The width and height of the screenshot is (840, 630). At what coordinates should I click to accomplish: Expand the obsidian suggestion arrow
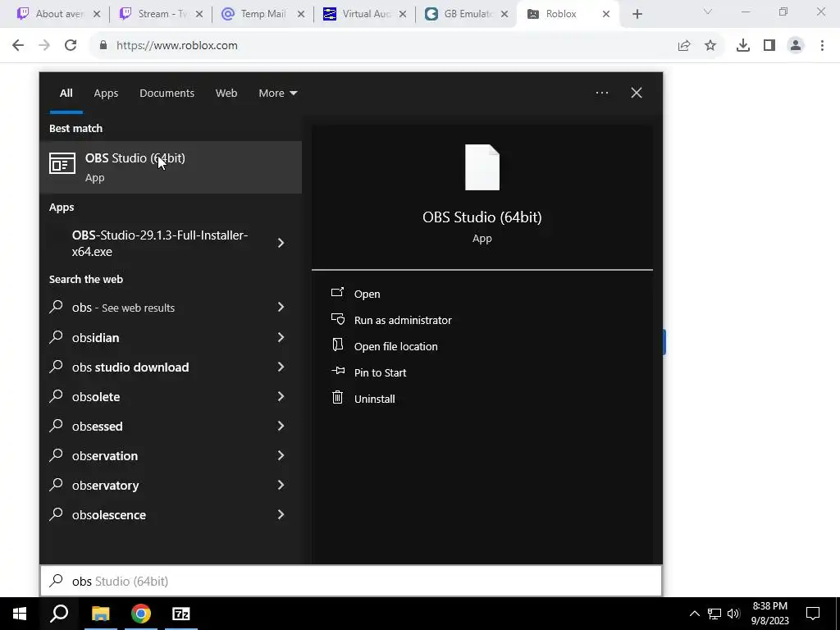[x=281, y=337]
